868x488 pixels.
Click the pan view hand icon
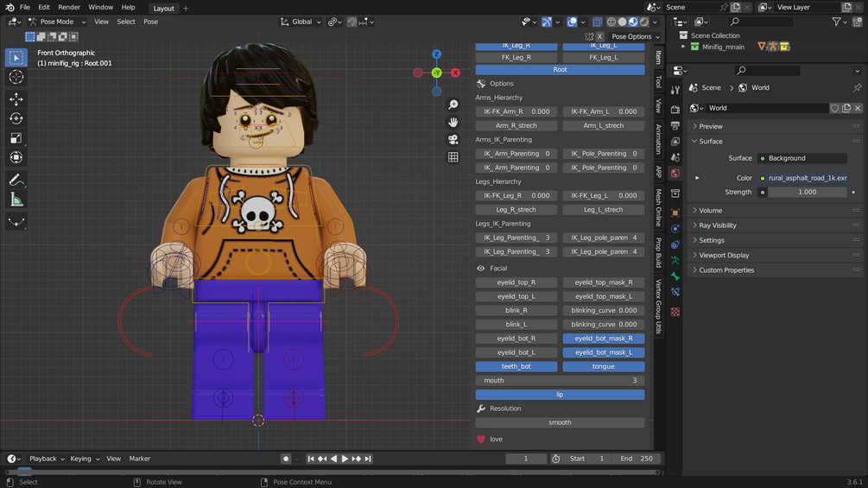pyautogui.click(x=453, y=123)
